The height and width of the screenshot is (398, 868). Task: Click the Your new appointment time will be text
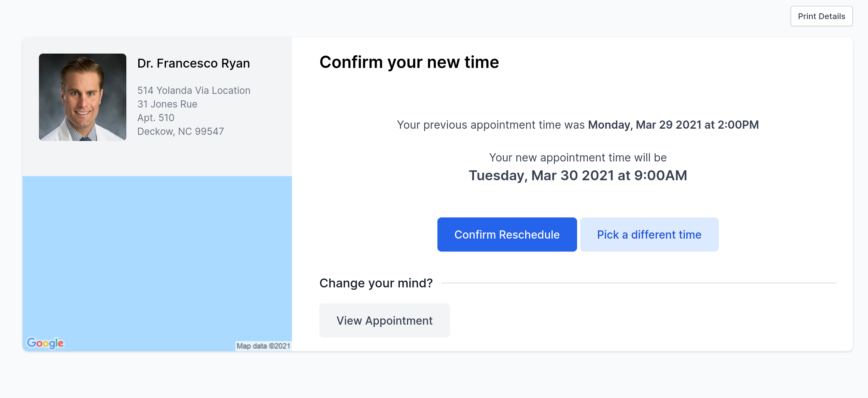pos(578,158)
